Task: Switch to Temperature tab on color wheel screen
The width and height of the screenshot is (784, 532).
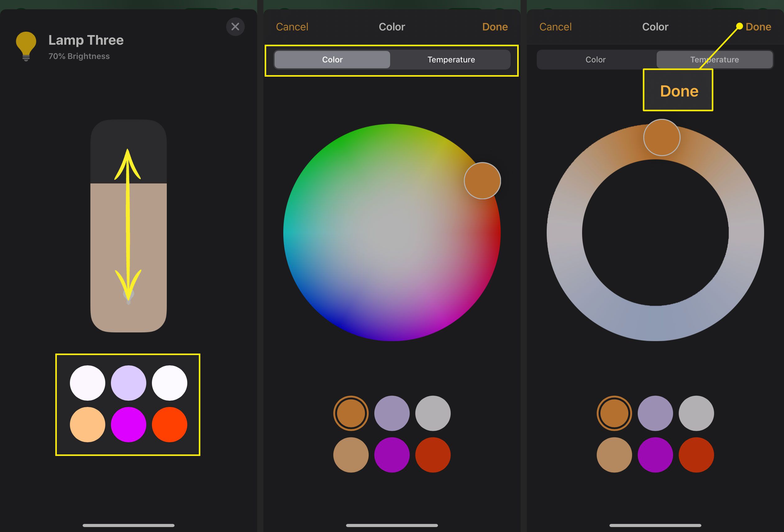Action: [x=451, y=60]
